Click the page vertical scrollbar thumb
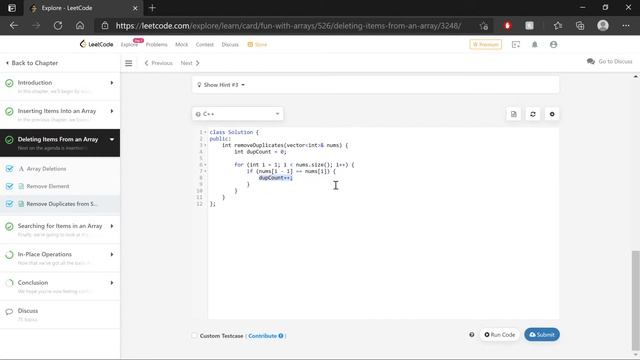The height and width of the screenshot is (360, 640). 636,301
